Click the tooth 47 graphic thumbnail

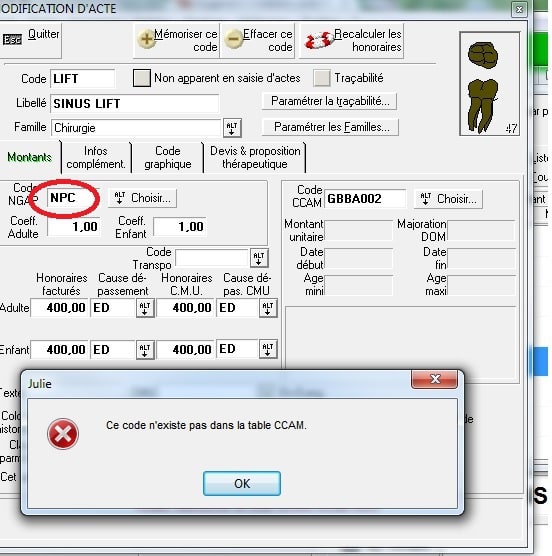490,83
